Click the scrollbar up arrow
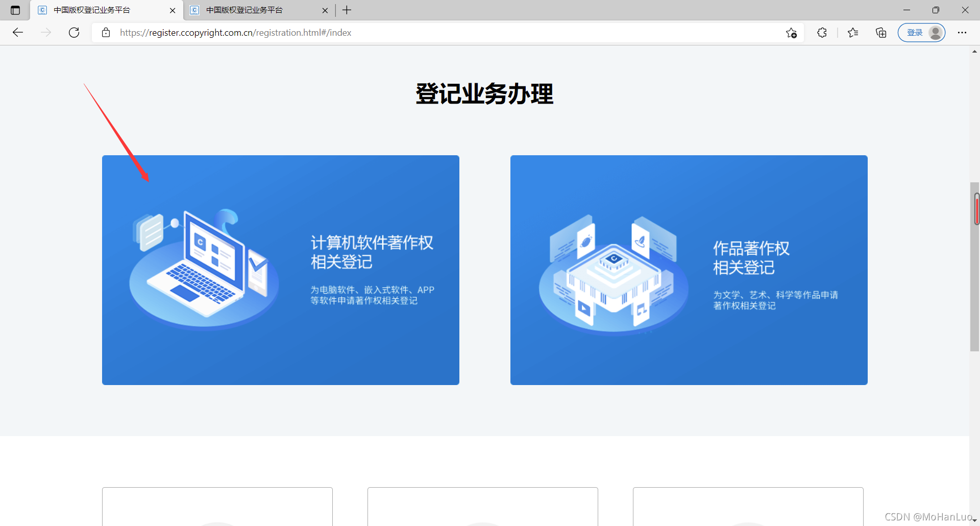The height and width of the screenshot is (526, 980). click(x=975, y=52)
